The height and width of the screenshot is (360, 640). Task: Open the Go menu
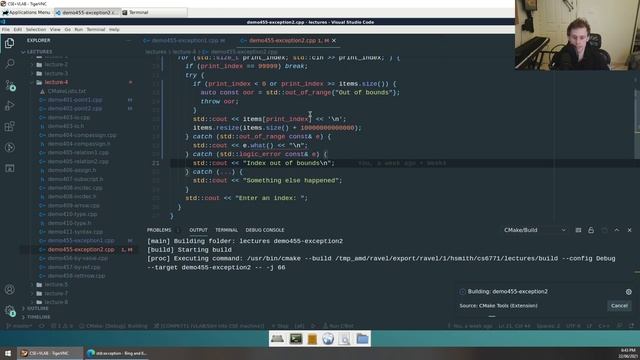tap(67, 29)
